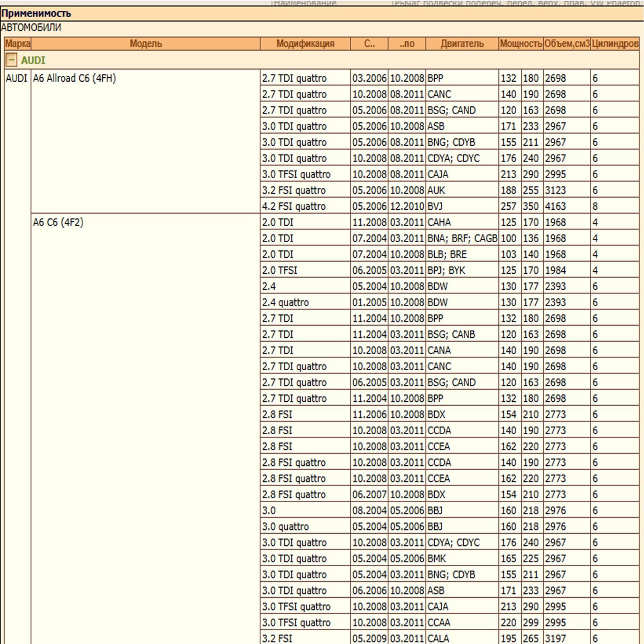
Task: Select the 4.2 FSI quattro BVJ row
Action: [x=294, y=206]
